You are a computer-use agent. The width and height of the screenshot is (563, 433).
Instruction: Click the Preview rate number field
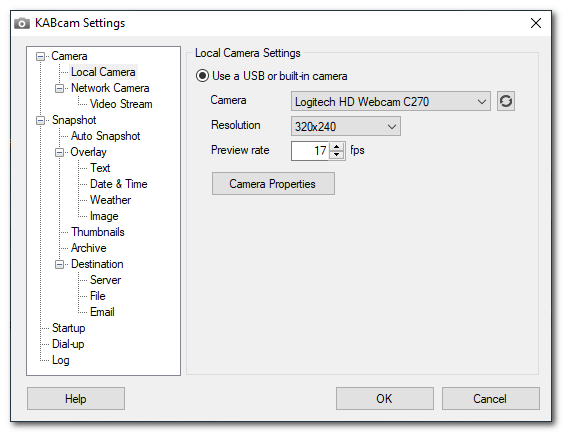point(310,151)
